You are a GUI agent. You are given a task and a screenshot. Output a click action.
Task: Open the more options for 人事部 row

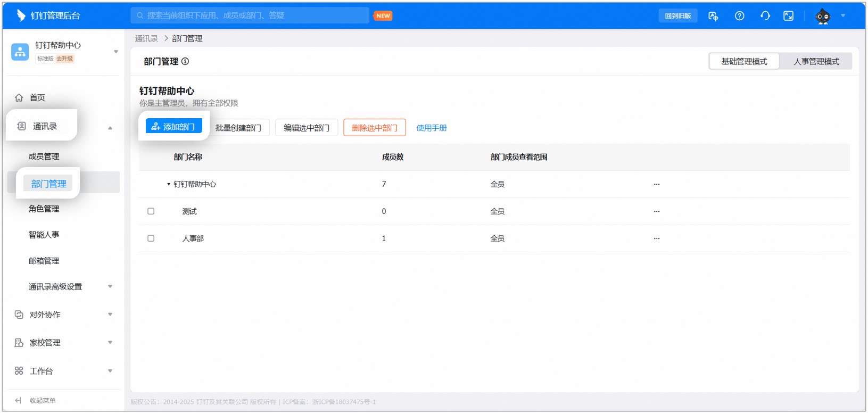(x=657, y=238)
